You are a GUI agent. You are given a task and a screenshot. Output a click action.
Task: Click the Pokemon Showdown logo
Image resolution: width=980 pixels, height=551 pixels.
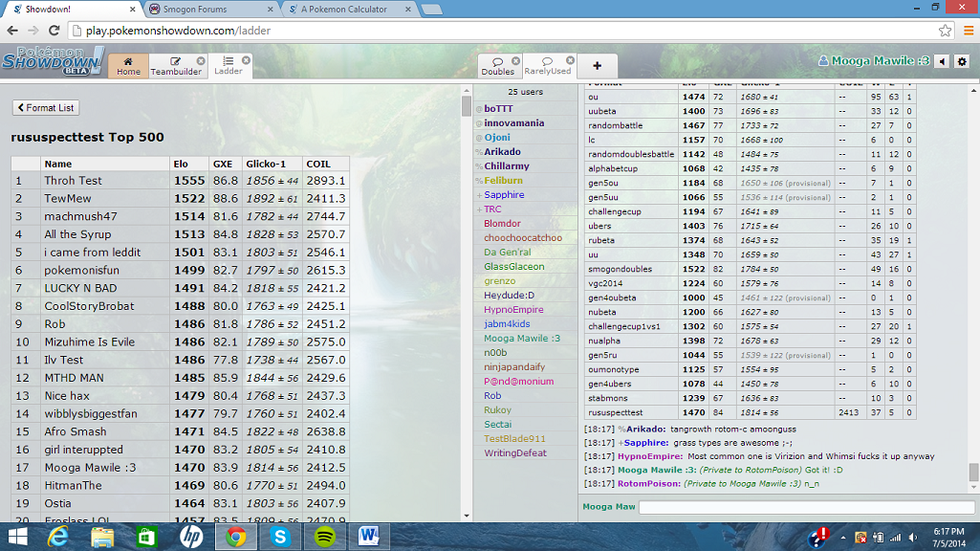click(52, 61)
